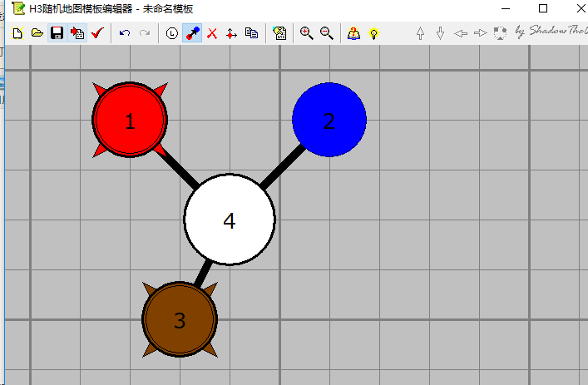
Task: Redo the last undone action
Action: [145, 33]
